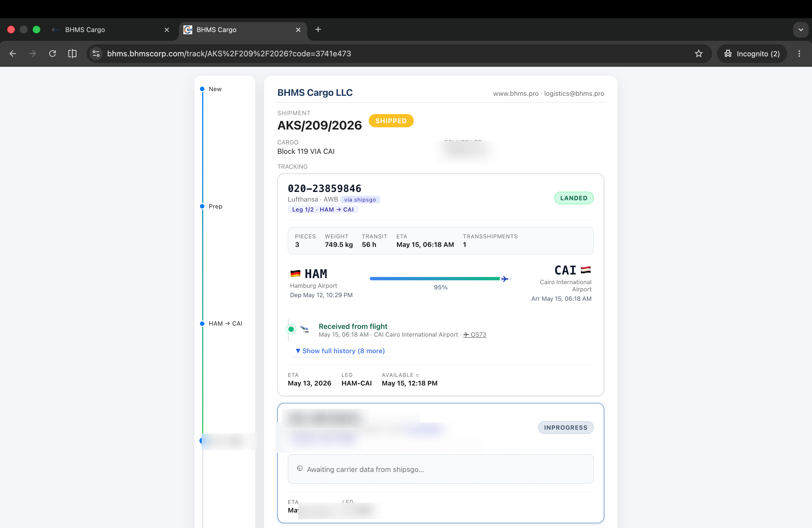
Task: View site information icon in address bar
Action: coord(96,54)
